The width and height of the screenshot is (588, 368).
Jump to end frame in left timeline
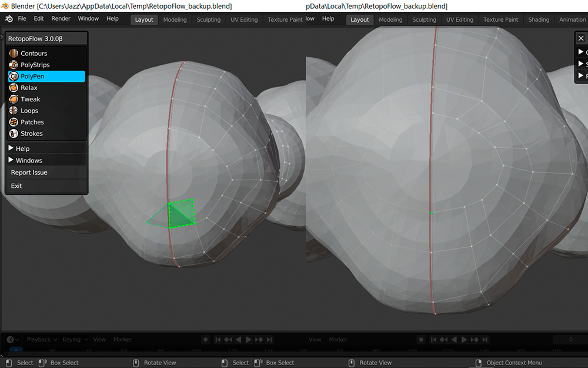coord(269,340)
